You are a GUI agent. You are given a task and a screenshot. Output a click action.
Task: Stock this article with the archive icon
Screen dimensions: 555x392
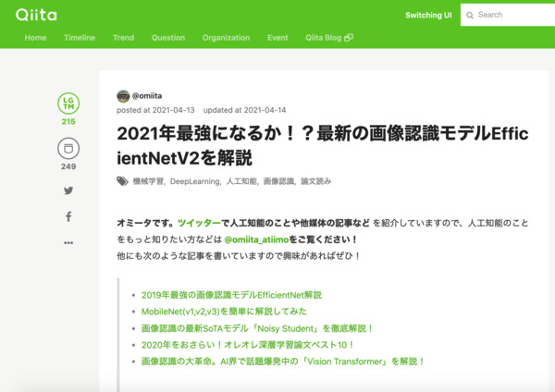coord(68,149)
